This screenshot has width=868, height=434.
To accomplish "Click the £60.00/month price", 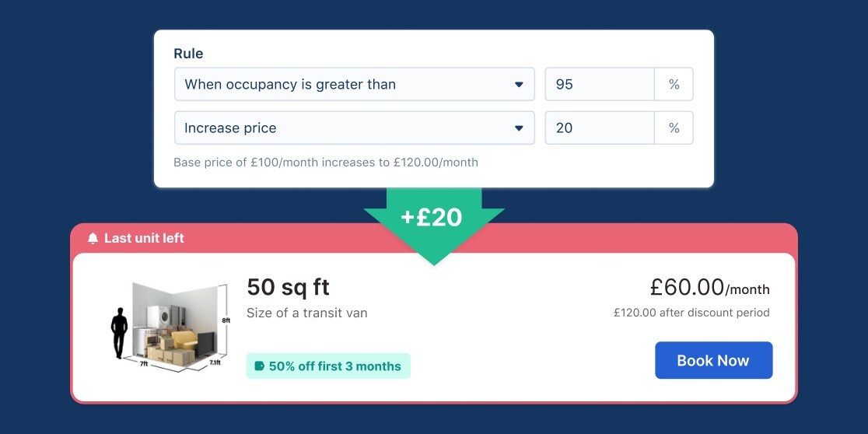I will (x=709, y=288).
